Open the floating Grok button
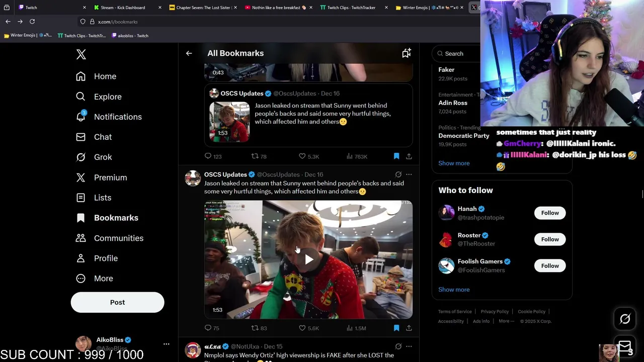This screenshot has height=362, width=644. click(x=625, y=319)
